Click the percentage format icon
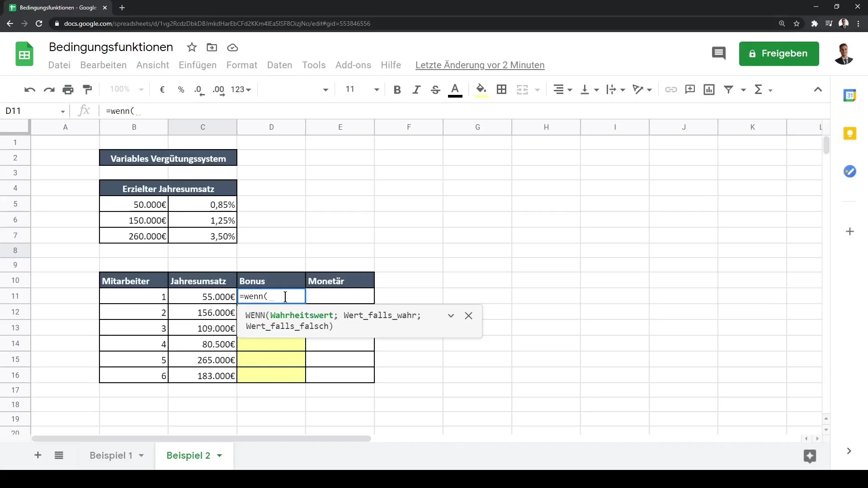Viewport: 868px width, 488px height. tap(181, 89)
